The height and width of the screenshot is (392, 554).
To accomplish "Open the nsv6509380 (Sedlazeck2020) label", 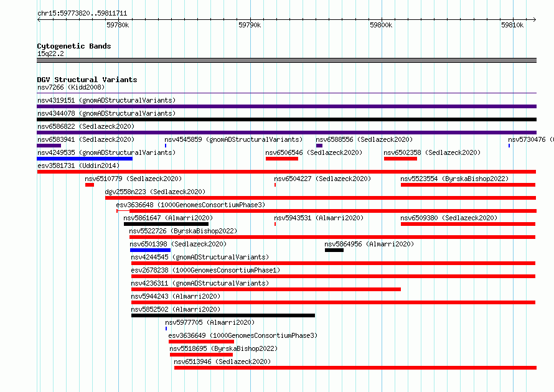I will pyautogui.click(x=449, y=218).
